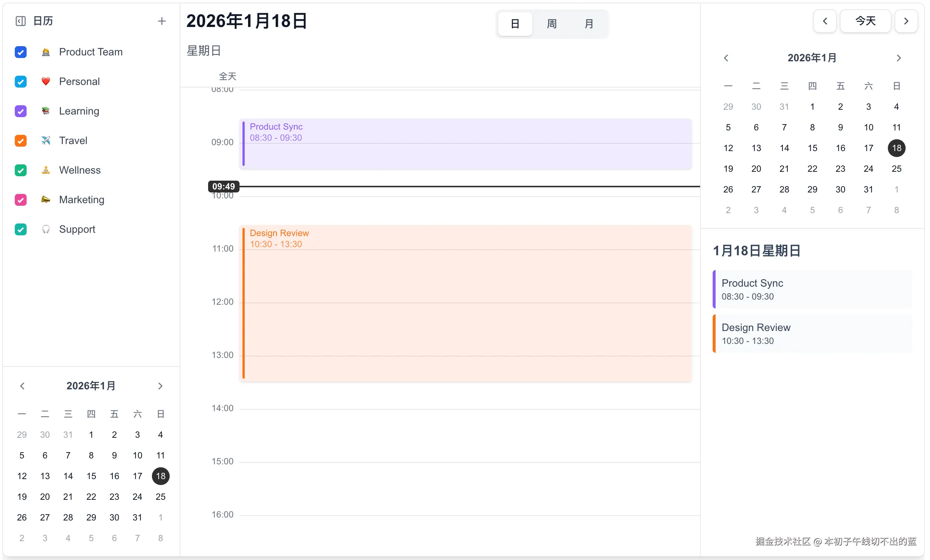The width and height of the screenshot is (930, 560).
Task: Switch to week view tab 周
Action: coord(551,24)
